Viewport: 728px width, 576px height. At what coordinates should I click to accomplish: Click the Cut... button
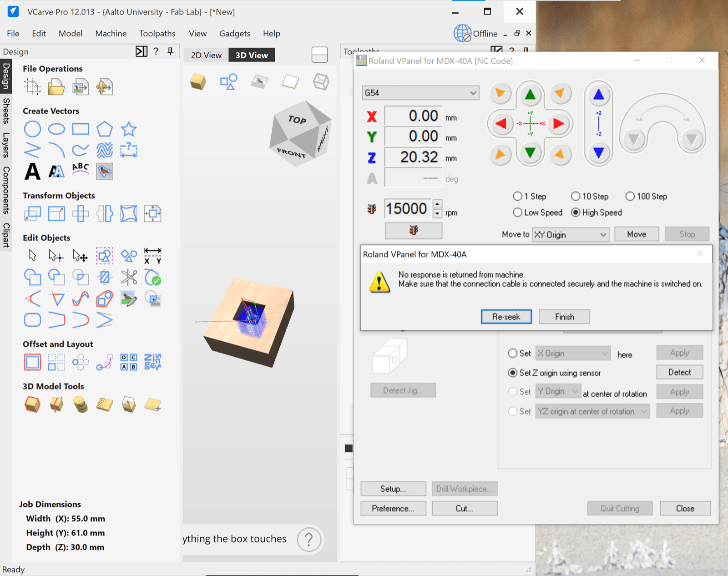(x=465, y=508)
